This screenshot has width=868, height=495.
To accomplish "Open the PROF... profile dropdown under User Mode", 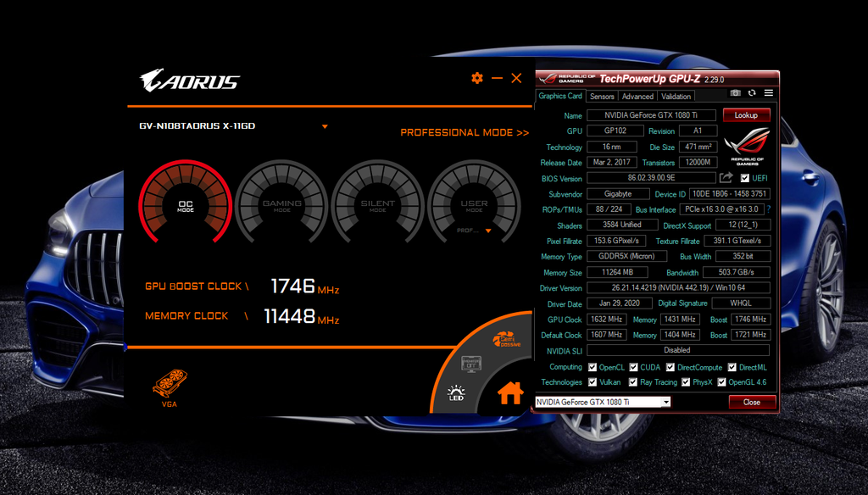I will coord(488,231).
